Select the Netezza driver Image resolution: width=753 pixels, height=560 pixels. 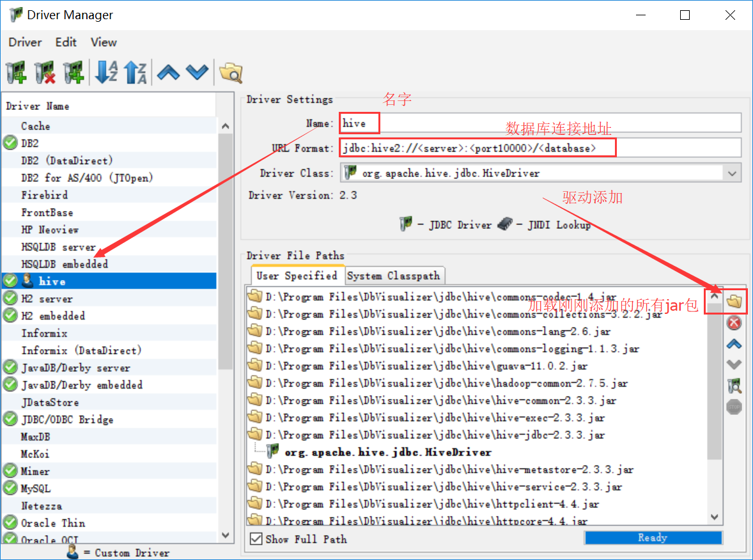click(x=109, y=505)
